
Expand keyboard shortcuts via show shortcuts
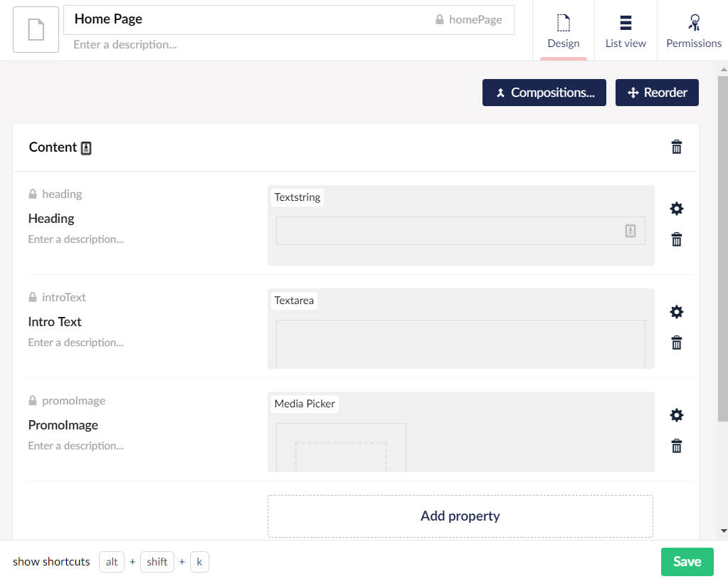[51, 562]
